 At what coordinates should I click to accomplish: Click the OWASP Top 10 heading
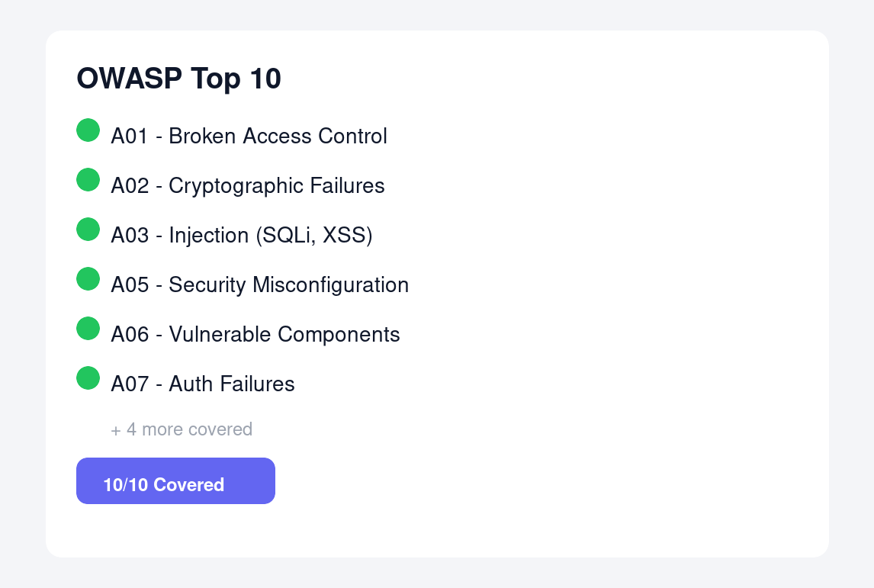point(178,78)
